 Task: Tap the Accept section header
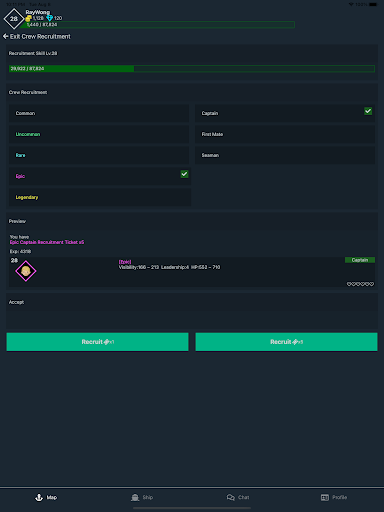tap(16, 302)
